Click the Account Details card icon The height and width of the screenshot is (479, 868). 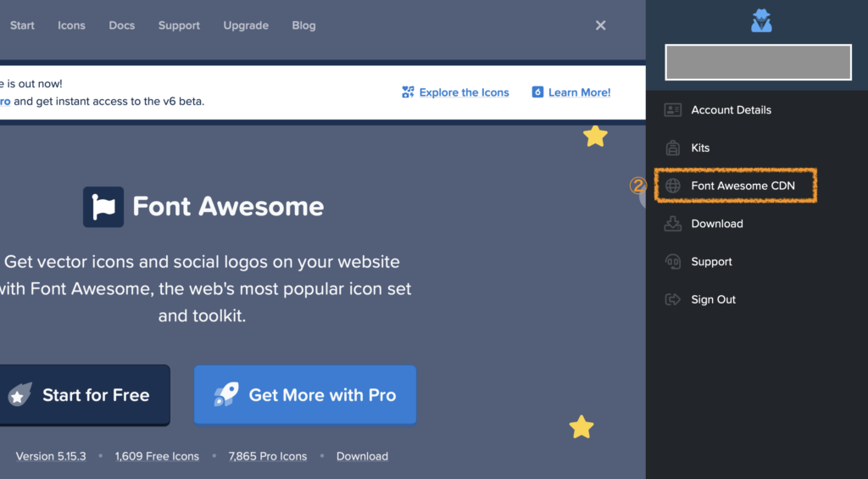click(672, 109)
